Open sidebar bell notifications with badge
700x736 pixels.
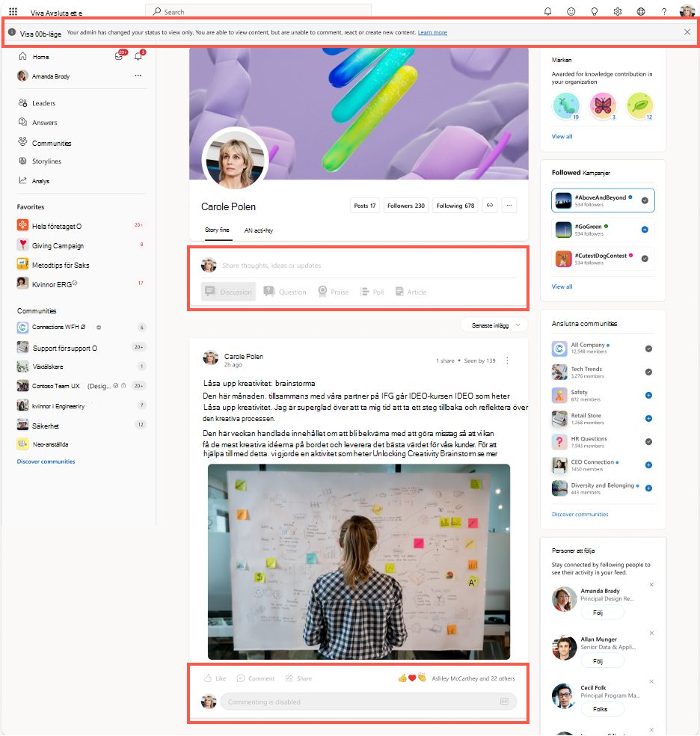[139, 56]
